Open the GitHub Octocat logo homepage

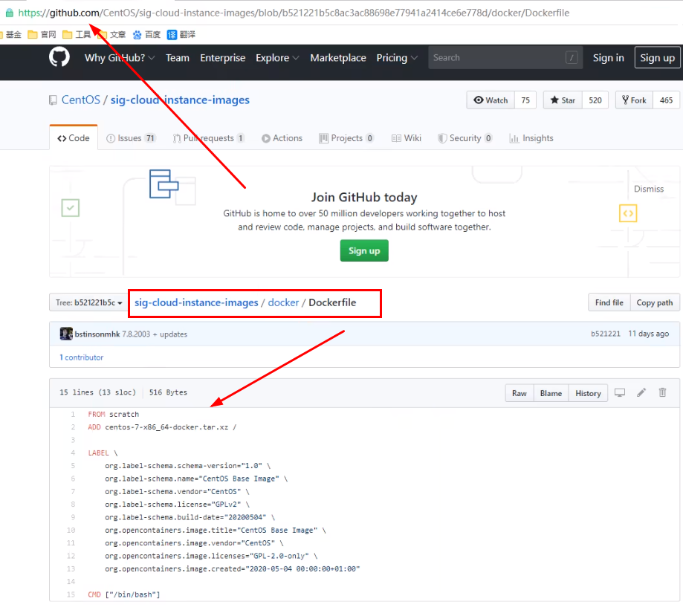(59, 57)
